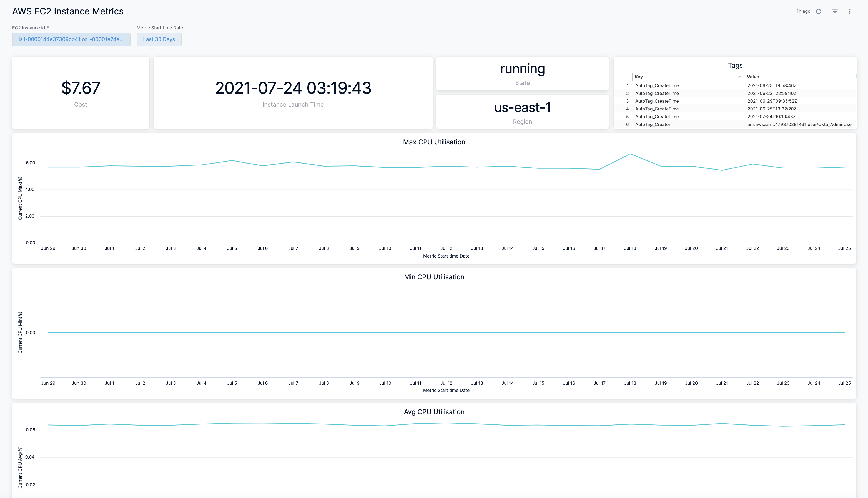Viewport: 868px width, 498px height.
Task: Toggle the dashboard filters bar icon
Action: coord(835,11)
